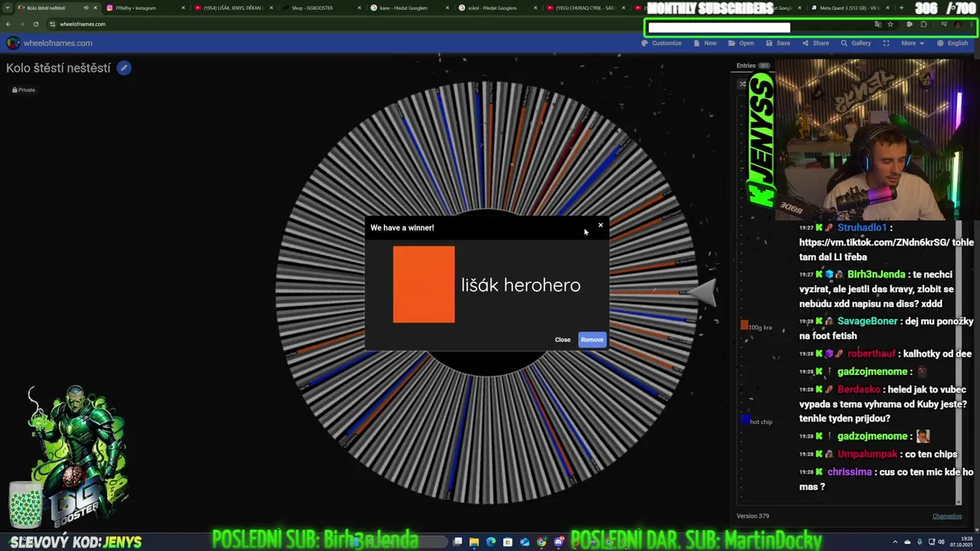Click the username SavageBoner in chat
Image resolution: width=980 pixels, height=551 pixels.
pos(867,321)
